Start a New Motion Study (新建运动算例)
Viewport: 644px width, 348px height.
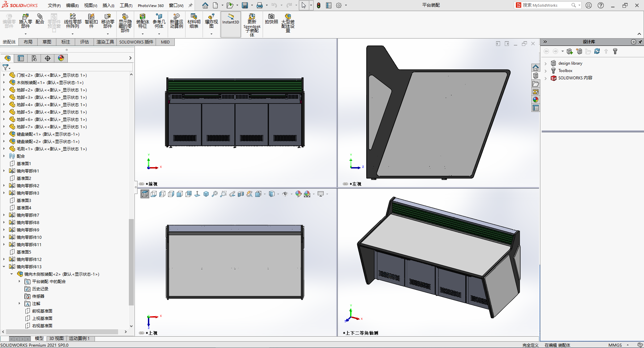(x=176, y=21)
